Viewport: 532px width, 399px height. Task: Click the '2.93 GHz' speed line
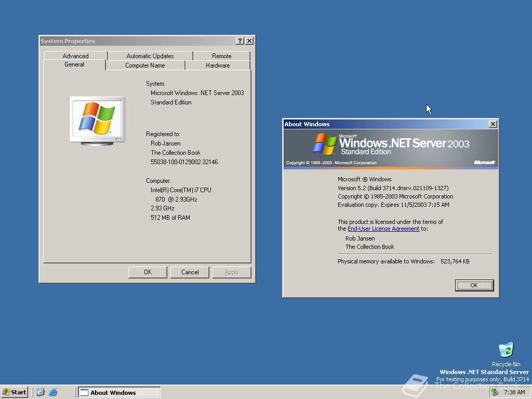point(163,208)
